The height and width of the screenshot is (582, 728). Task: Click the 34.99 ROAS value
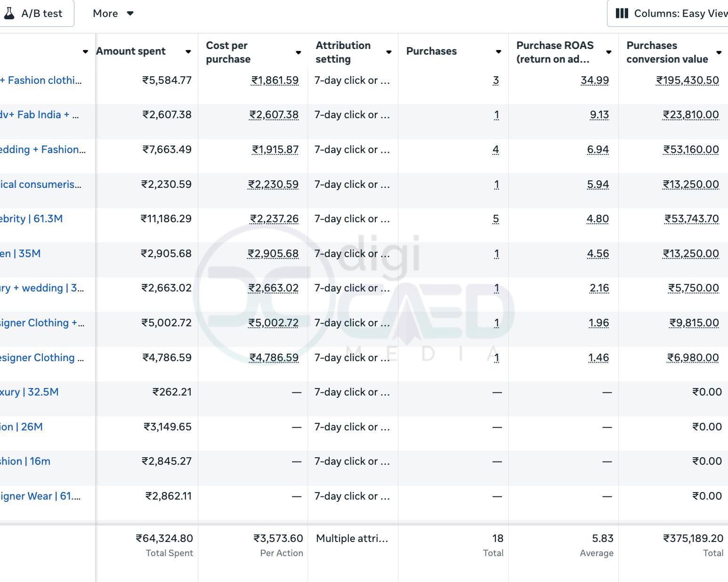pos(594,81)
